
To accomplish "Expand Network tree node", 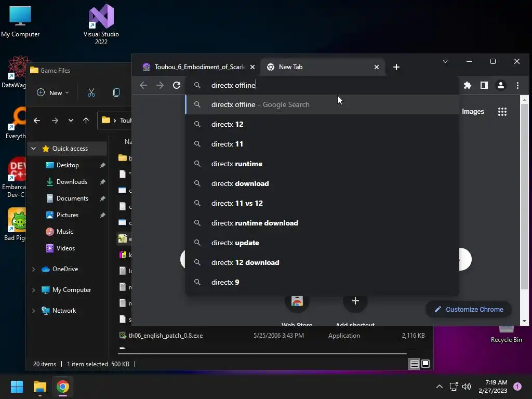I will tap(34, 311).
